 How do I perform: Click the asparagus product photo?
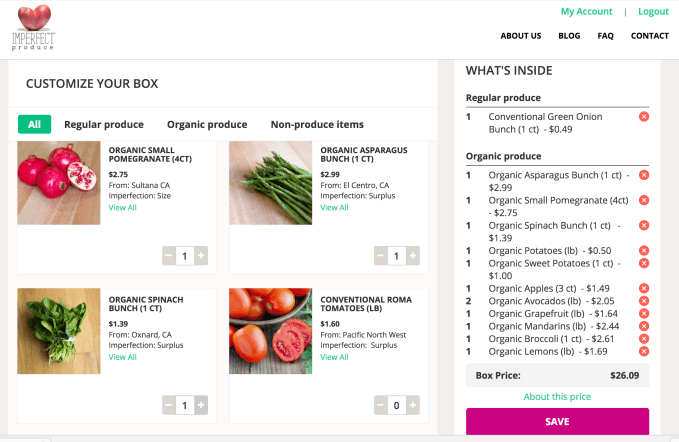click(271, 183)
